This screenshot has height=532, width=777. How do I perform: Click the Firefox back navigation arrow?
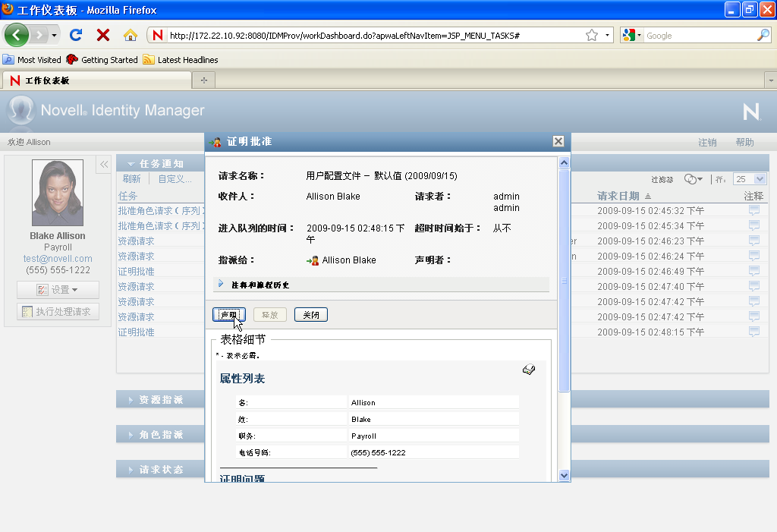pyautogui.click(x=17, y=35)
